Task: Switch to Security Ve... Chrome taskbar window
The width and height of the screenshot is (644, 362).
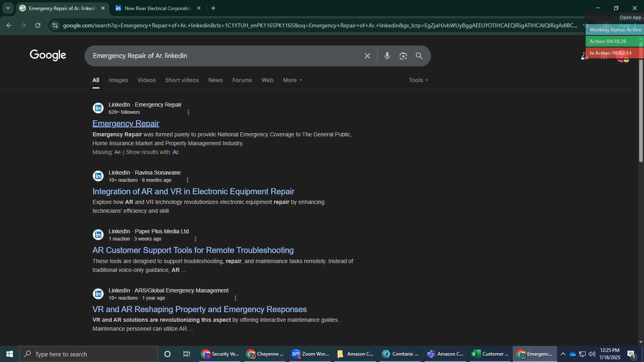Action: pyautogui.click(x=220, y=354)
